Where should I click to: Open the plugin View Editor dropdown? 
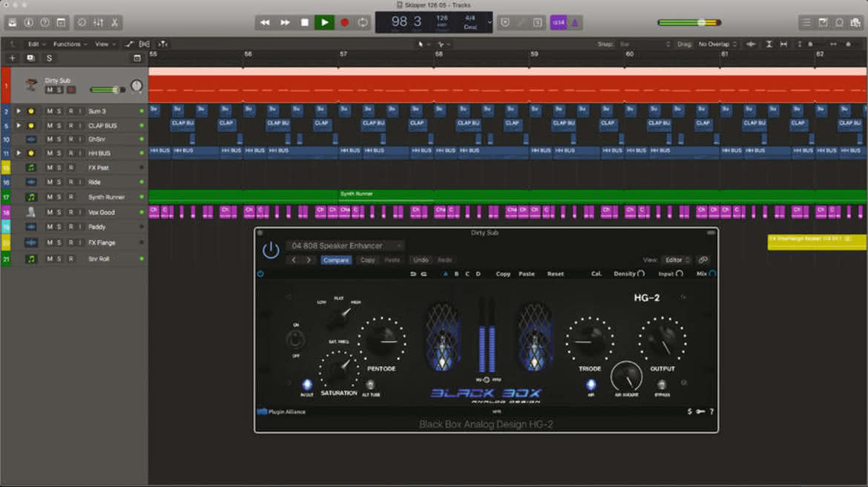pos(677,260)
